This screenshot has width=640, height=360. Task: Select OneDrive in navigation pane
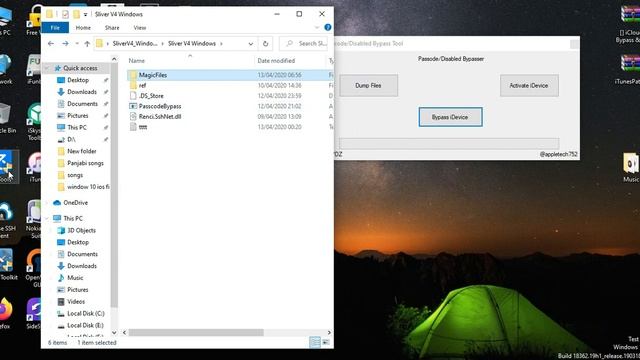[x=76, y=202]
